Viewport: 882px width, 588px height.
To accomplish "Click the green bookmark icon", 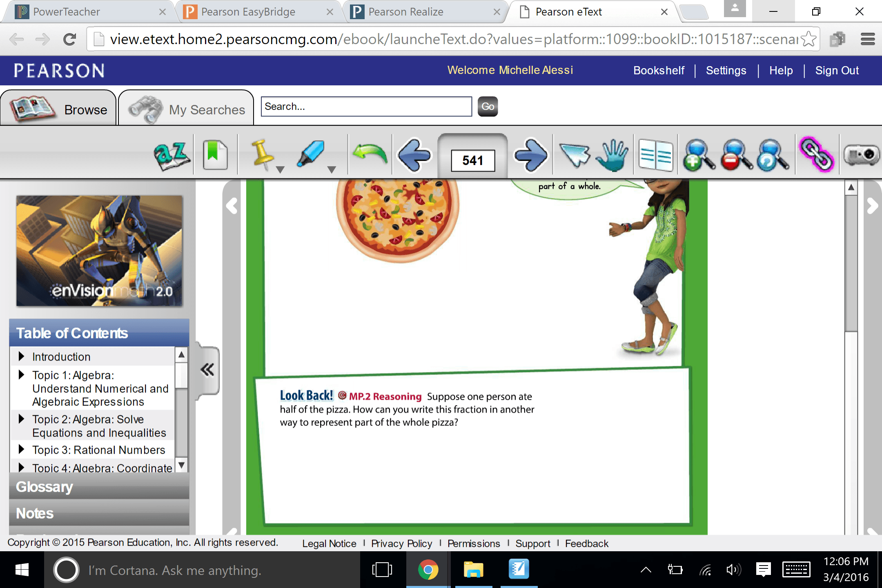I will click(x=215, y=155).
